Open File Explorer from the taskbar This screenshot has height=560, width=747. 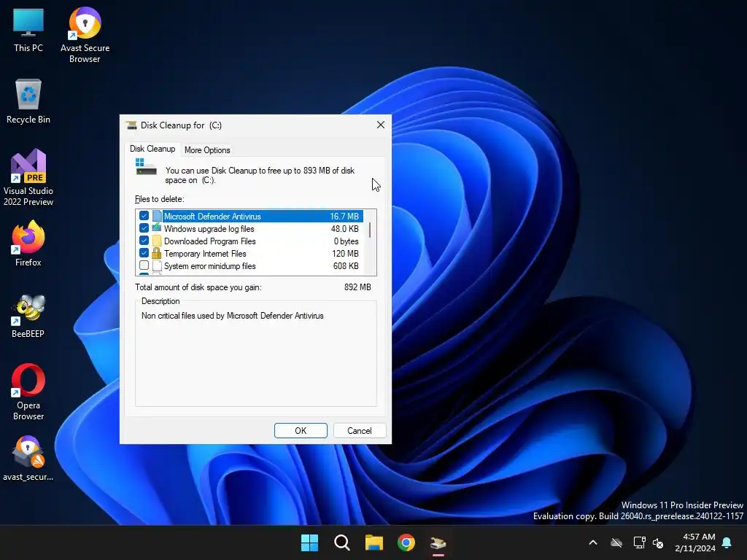coord(374,542)
